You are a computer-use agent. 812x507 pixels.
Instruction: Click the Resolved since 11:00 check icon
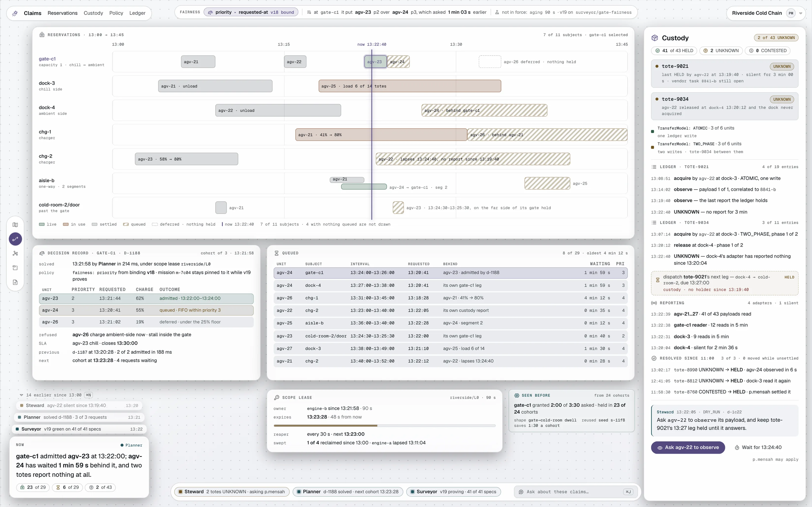pos(654,358)
